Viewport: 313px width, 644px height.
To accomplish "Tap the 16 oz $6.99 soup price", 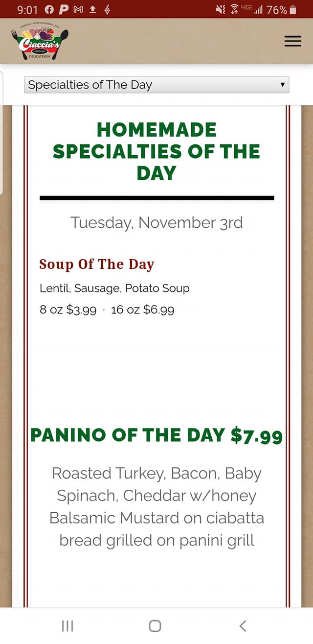I will (x=142, y=310).
